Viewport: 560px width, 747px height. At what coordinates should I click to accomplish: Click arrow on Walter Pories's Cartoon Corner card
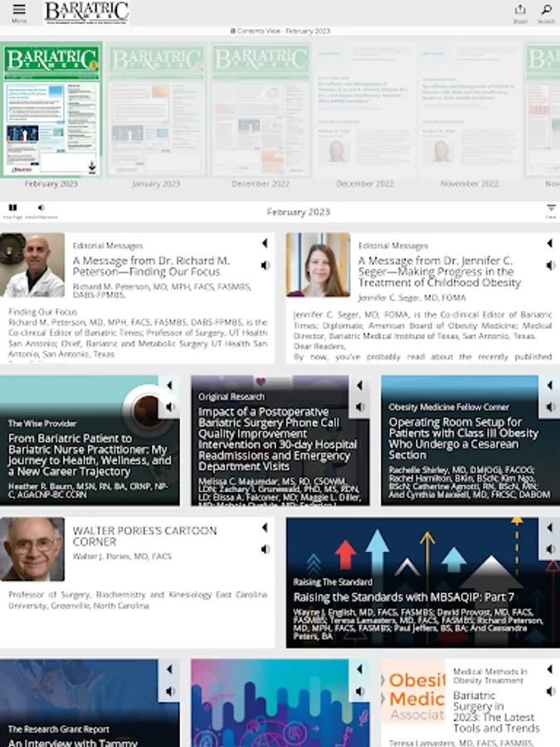265,527
